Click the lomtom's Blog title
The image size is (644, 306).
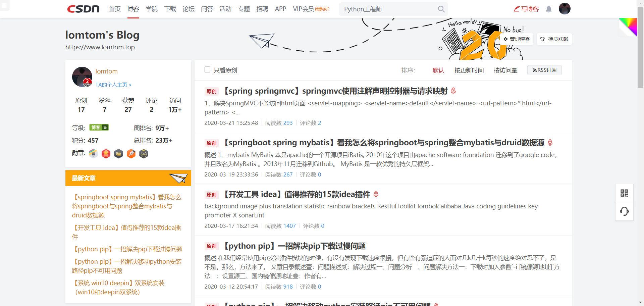[102, 35]
